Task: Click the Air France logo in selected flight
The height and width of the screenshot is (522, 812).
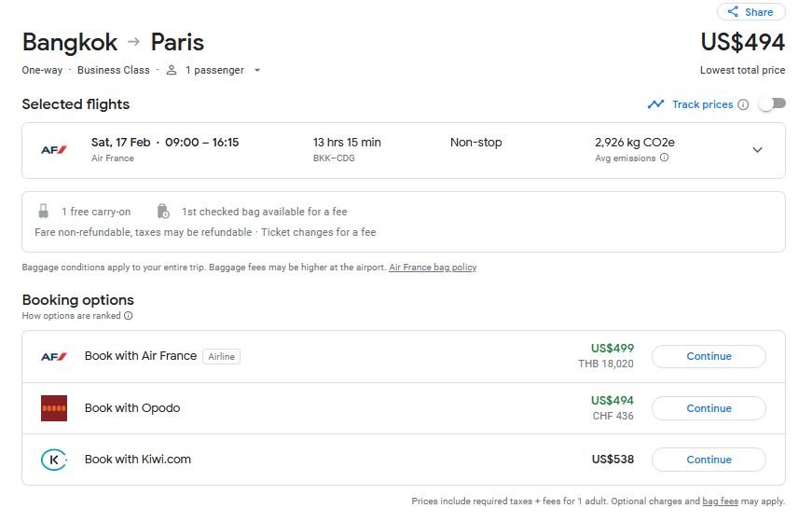Action: coord(54,149)
